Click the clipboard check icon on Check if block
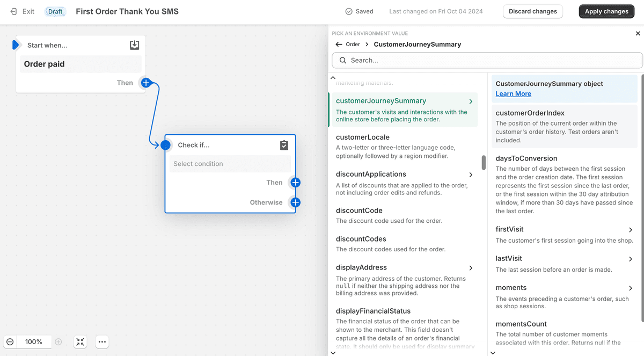The height and width of the screenshot is (356, 644). click(x=284, y=145)
